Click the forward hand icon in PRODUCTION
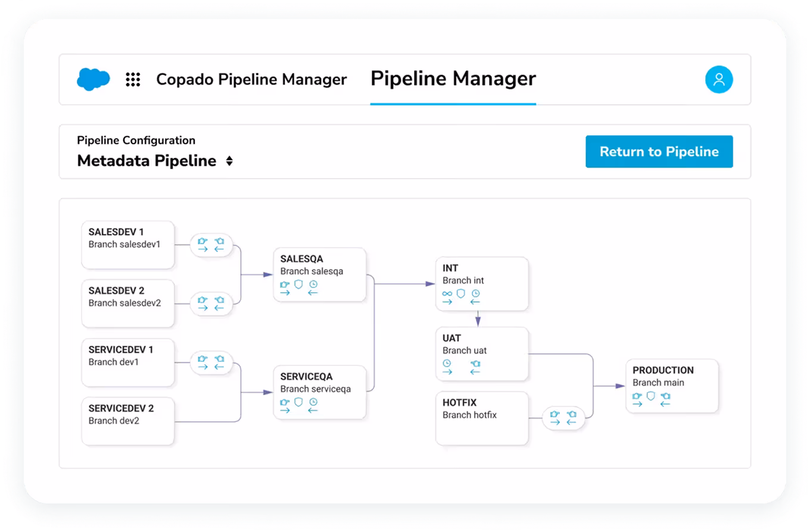The image size is (810, 532). point(637,396)
